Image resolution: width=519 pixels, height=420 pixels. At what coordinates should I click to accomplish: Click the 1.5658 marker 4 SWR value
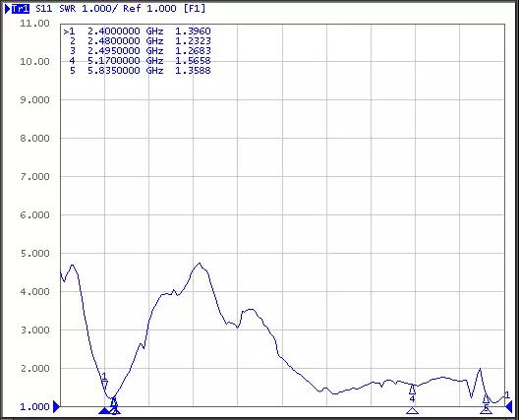[193, 61]
